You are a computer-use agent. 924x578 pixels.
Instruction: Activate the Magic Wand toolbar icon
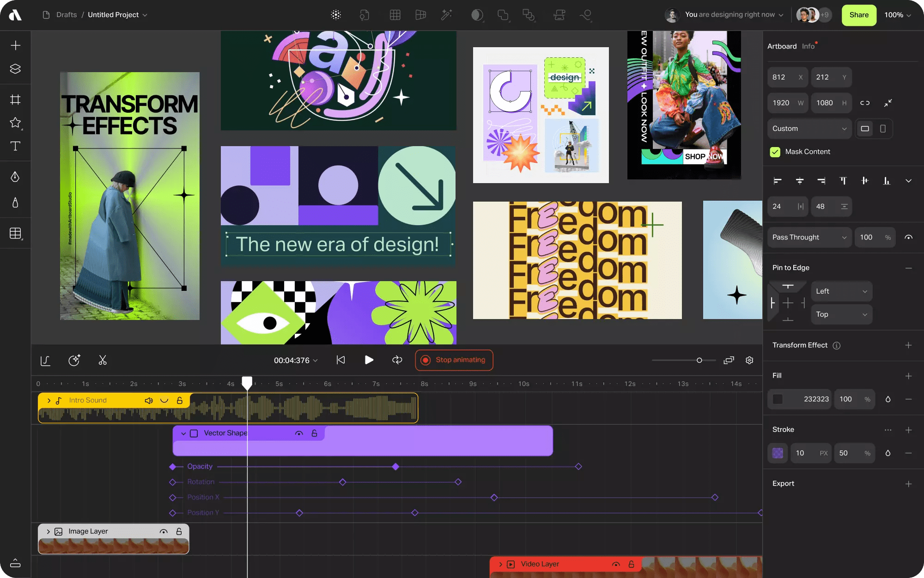[x=446, y=14]
